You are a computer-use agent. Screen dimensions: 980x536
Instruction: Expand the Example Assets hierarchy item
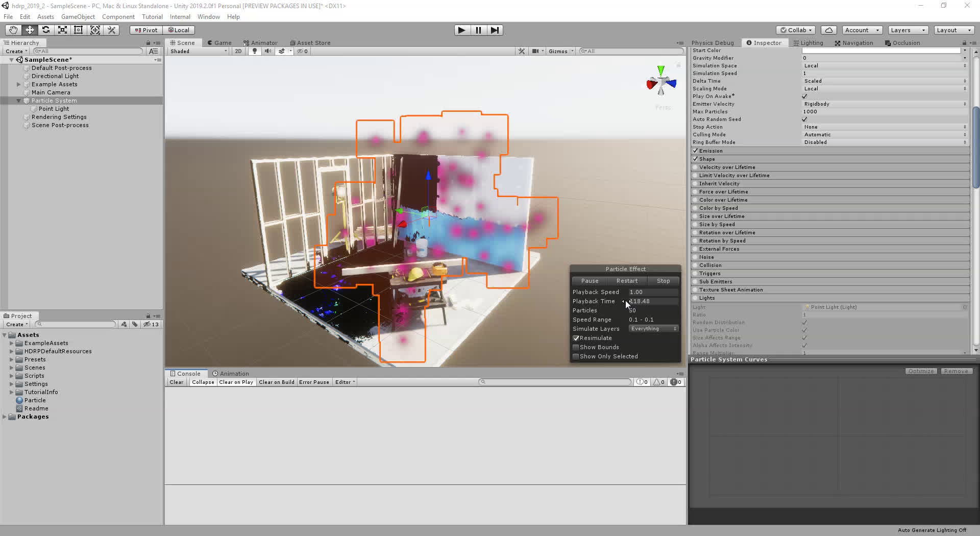point(19,84)
